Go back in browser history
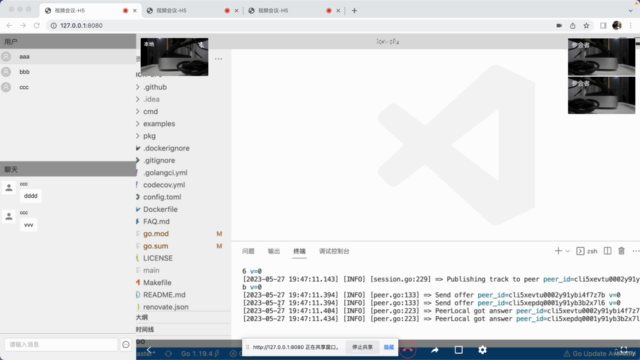 (x=9, y=25)
